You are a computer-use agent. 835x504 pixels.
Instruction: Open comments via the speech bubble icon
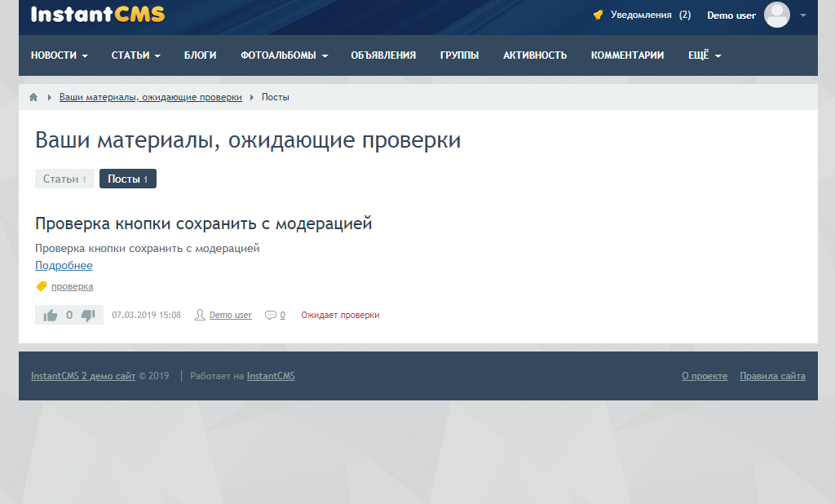pos(270,315)
